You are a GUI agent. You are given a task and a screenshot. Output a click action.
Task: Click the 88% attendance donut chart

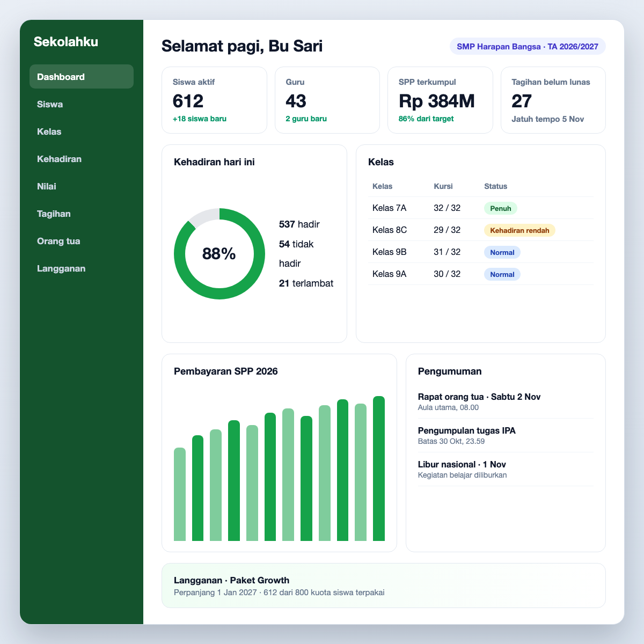[x=219, y=254]
